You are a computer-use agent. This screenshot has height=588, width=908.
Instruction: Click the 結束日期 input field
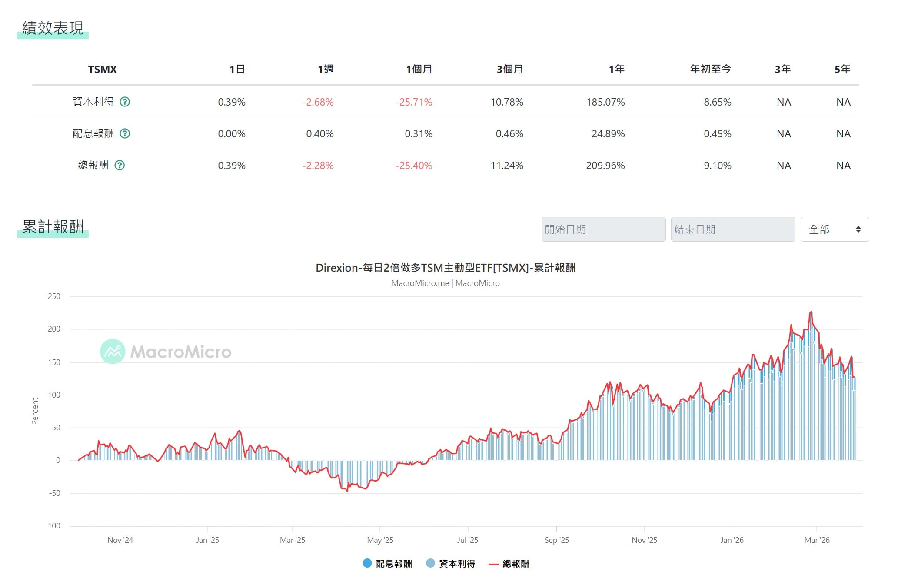[732, 229]
